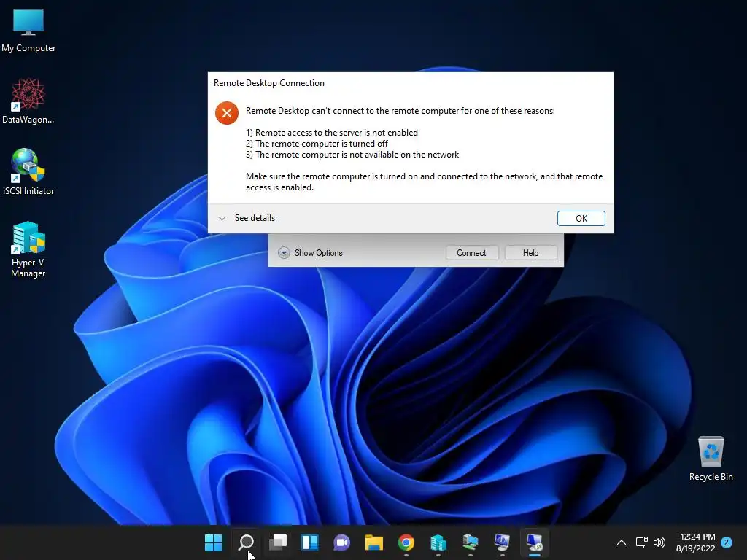Open the network computers taskbar icon
The width and height of the screenshot is (747, 560).
471,542
